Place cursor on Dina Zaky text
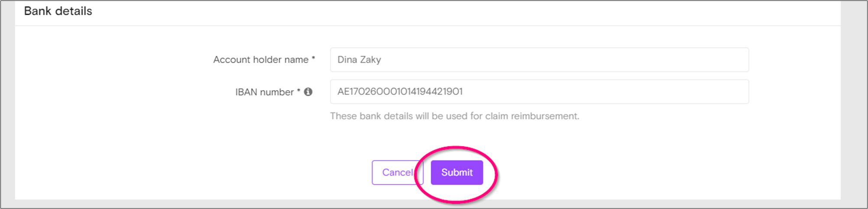Screen dimensions: 868x209 (x=359, y=60)
